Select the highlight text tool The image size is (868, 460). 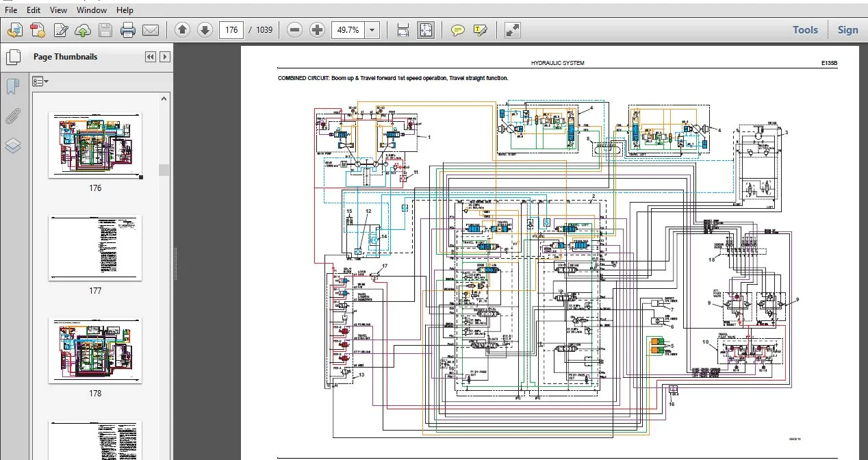(x=481, y=30)
